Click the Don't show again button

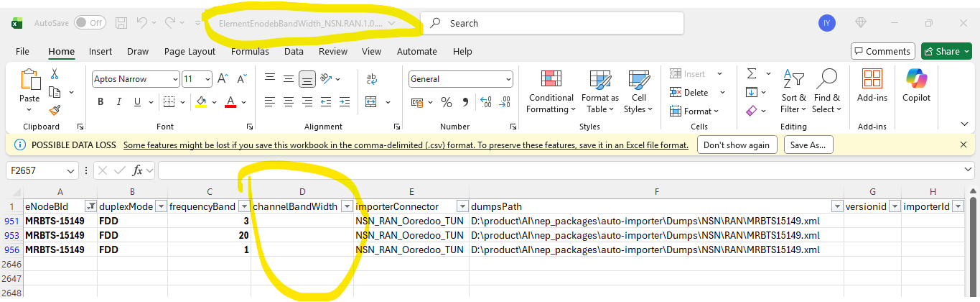[737, 145]
